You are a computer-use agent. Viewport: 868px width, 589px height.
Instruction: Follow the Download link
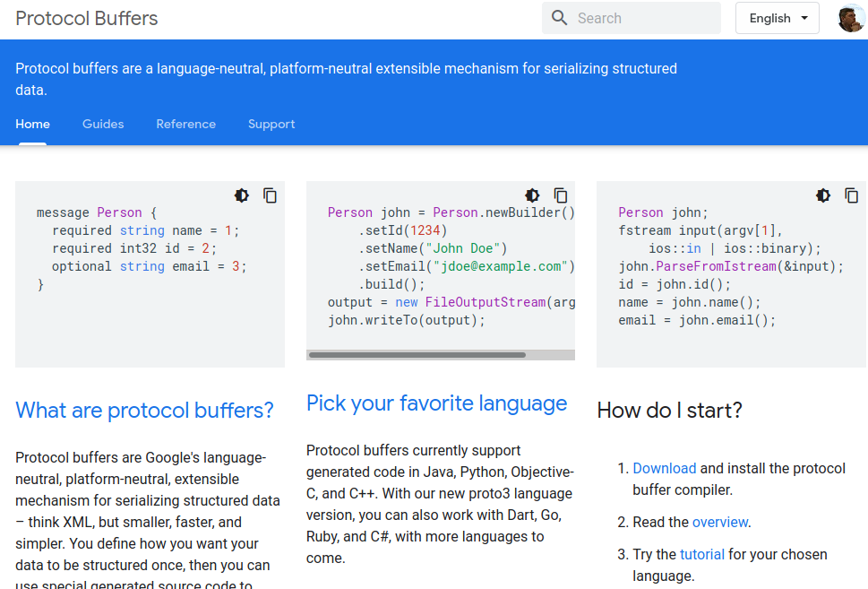tap(665, 469)
